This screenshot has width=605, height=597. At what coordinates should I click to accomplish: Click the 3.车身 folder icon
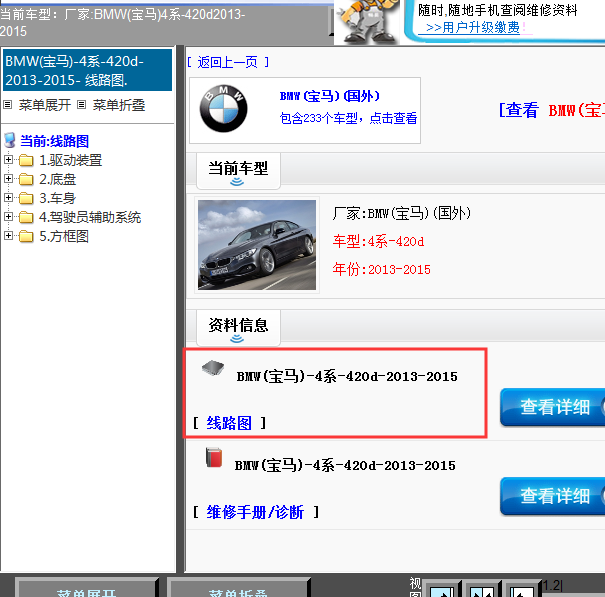[26, 198]
